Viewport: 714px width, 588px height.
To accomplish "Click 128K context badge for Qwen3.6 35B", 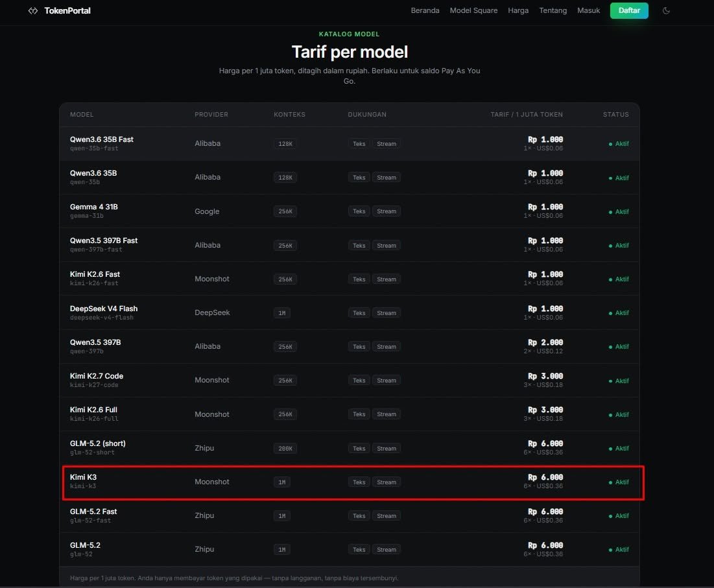I will click(285, 178).
